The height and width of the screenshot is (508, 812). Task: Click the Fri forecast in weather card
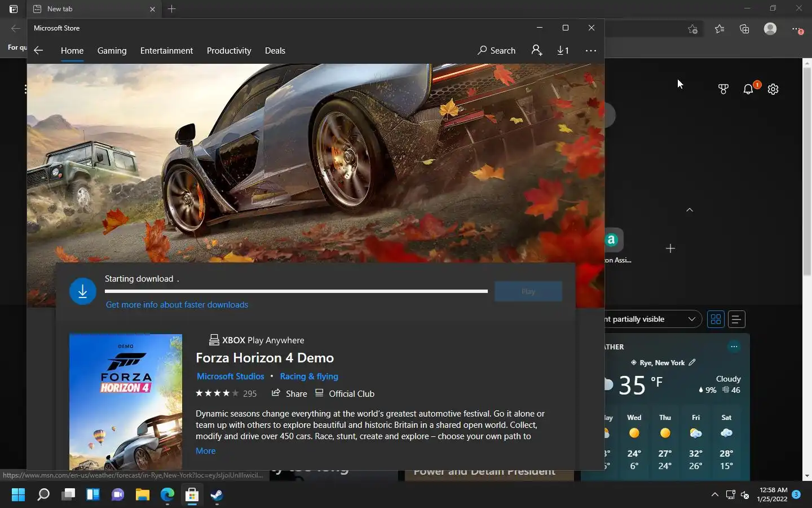(x=696, y=442)
